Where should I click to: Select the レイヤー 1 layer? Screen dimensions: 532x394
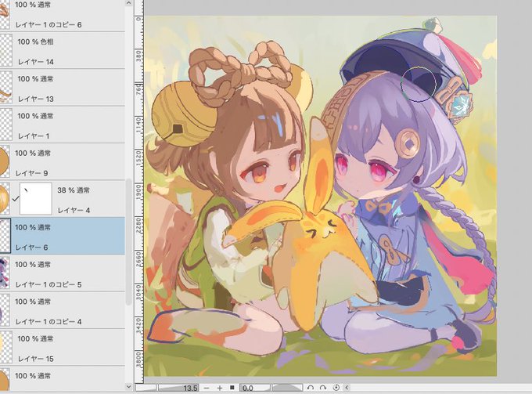point(63,125)
